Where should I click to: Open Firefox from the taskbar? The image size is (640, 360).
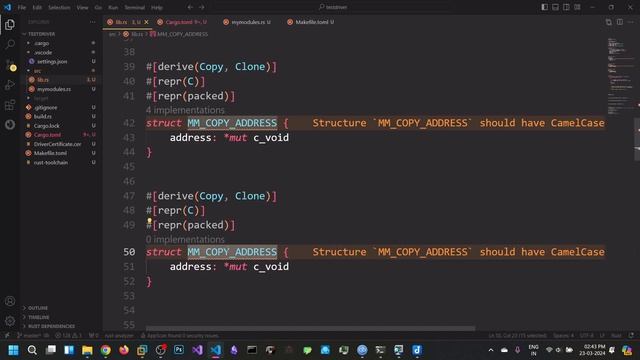[124, 350]
